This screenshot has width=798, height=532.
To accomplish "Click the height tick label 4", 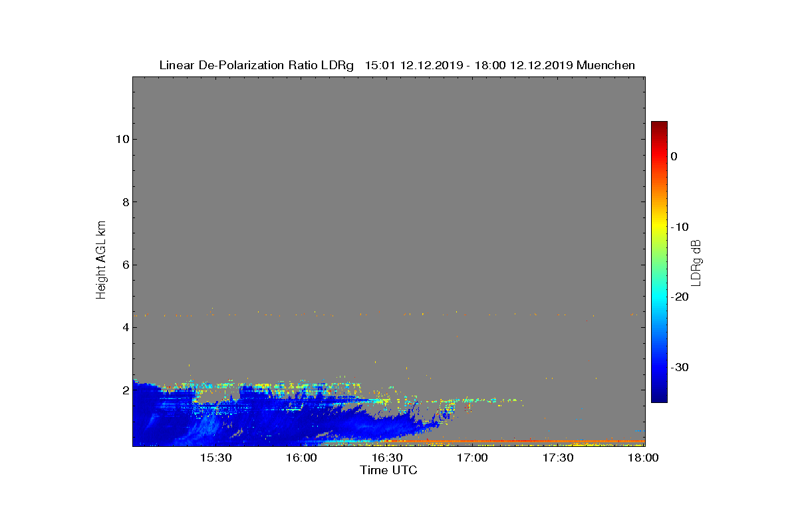I will 124,328.
